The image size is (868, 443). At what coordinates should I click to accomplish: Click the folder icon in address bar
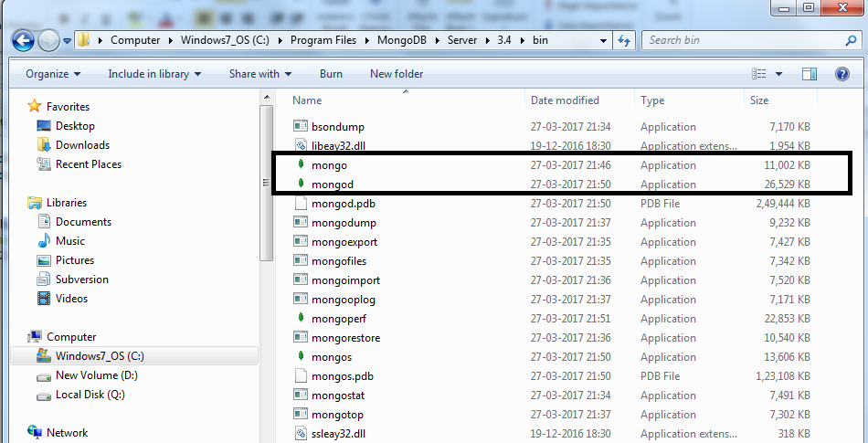83,40
